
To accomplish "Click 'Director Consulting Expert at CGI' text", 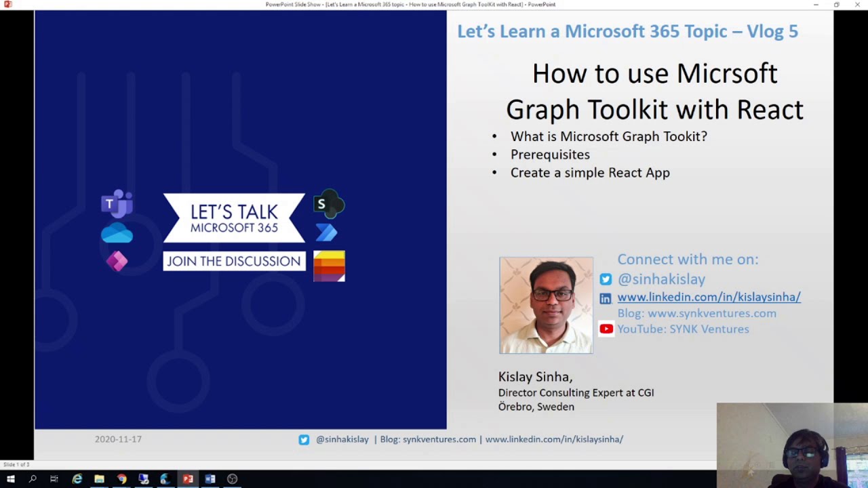I will tap(576, 392).
